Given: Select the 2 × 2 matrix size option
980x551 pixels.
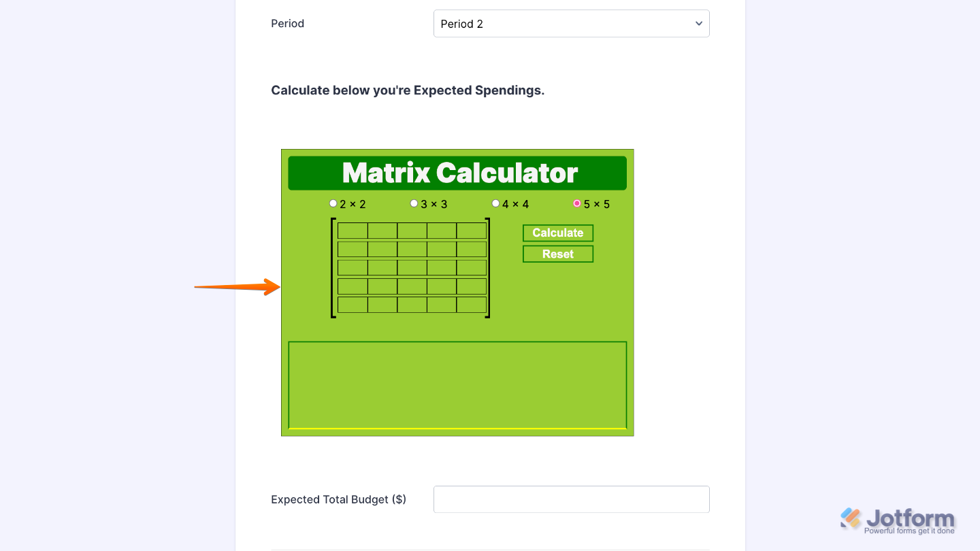Looking at the screenshot, I should coord(333,203).
